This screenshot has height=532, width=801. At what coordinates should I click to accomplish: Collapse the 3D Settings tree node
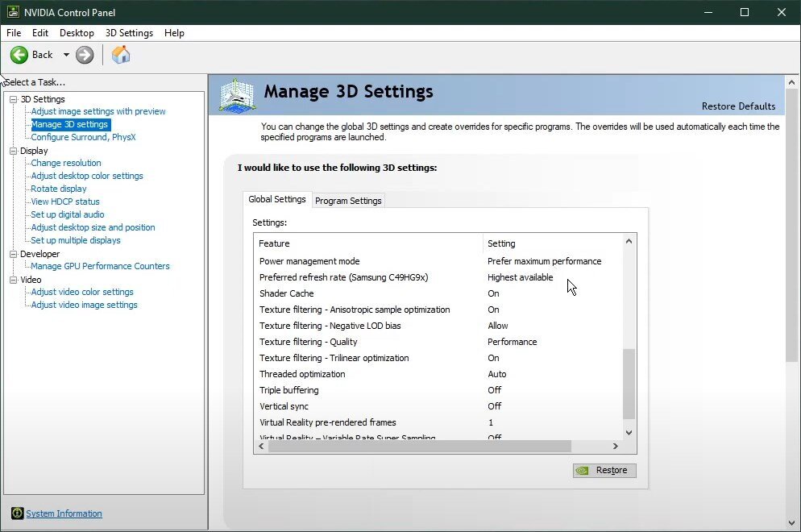13,99
